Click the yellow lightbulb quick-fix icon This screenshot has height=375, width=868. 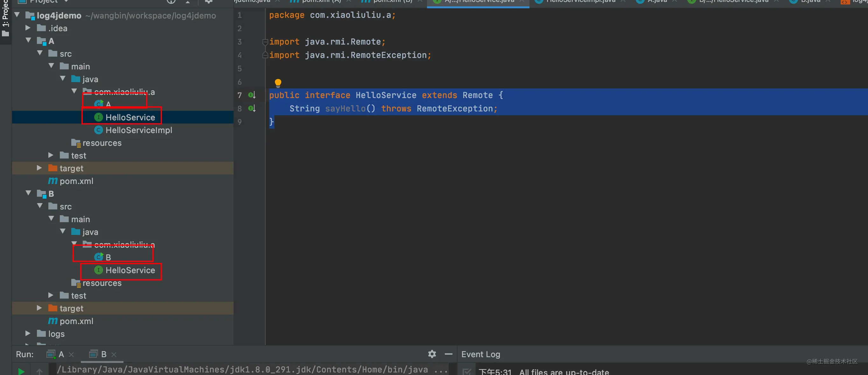tap(278, 83)
